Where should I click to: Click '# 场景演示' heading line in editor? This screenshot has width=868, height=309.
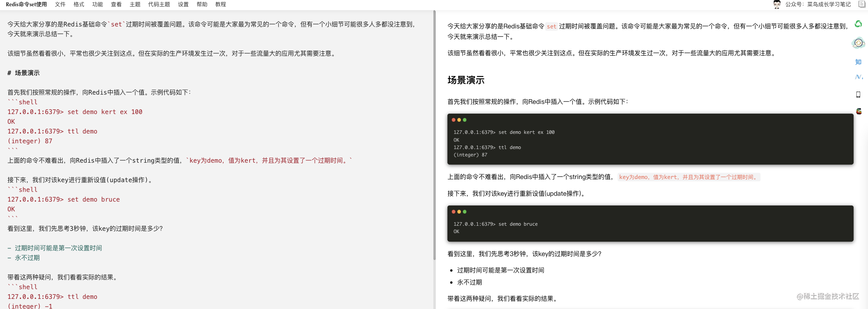[x=24, y=73]
